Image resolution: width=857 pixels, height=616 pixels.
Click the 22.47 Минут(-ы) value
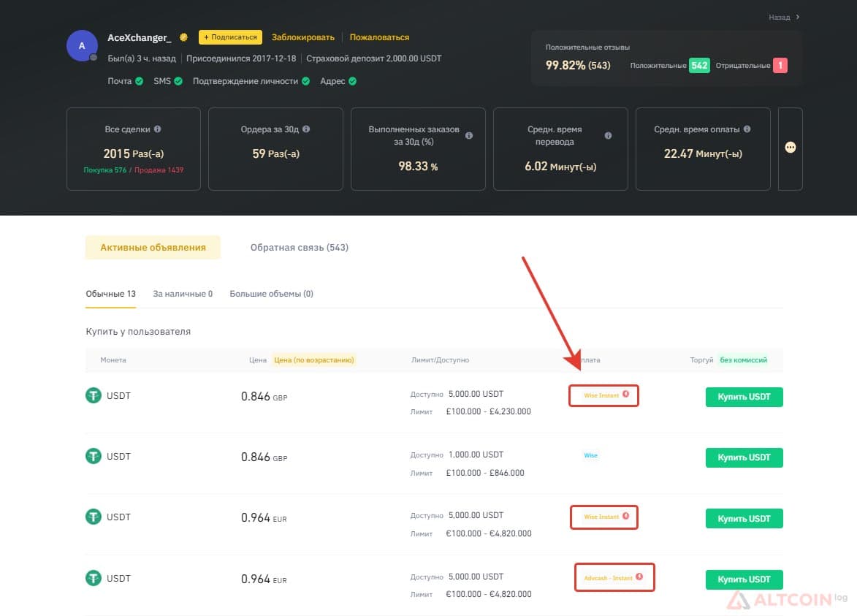(x=703, y=154)
